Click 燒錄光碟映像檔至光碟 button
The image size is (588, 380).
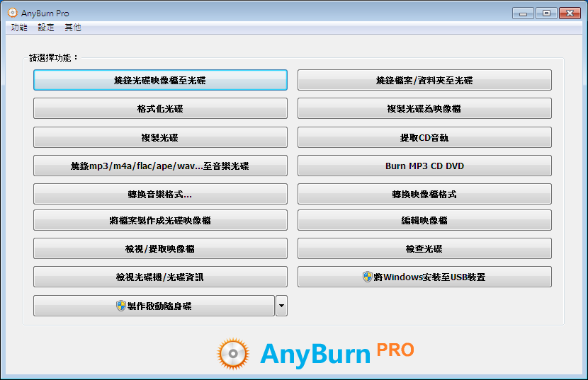(161, 80)
